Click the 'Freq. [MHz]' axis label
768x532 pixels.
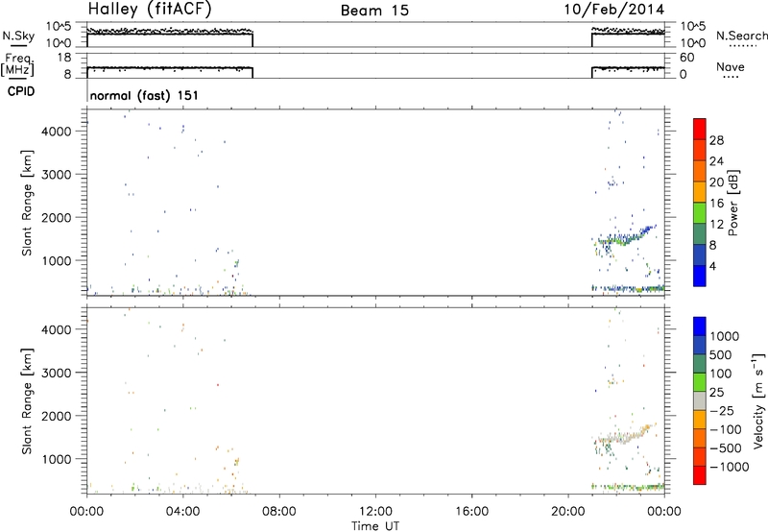tap(18, 64)
